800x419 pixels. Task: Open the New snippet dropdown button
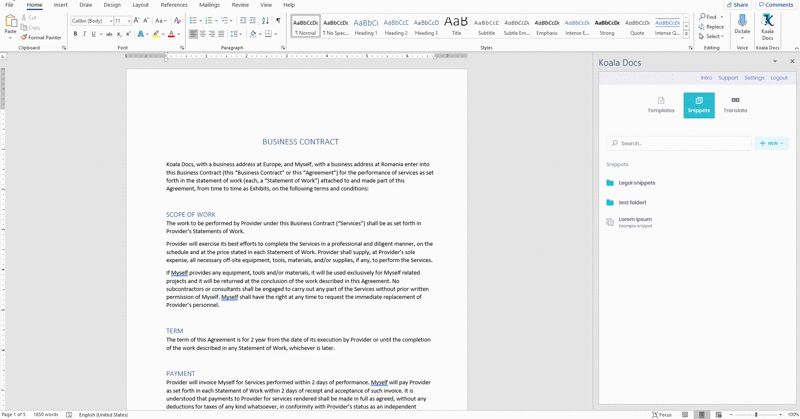[x=771, y=143]
